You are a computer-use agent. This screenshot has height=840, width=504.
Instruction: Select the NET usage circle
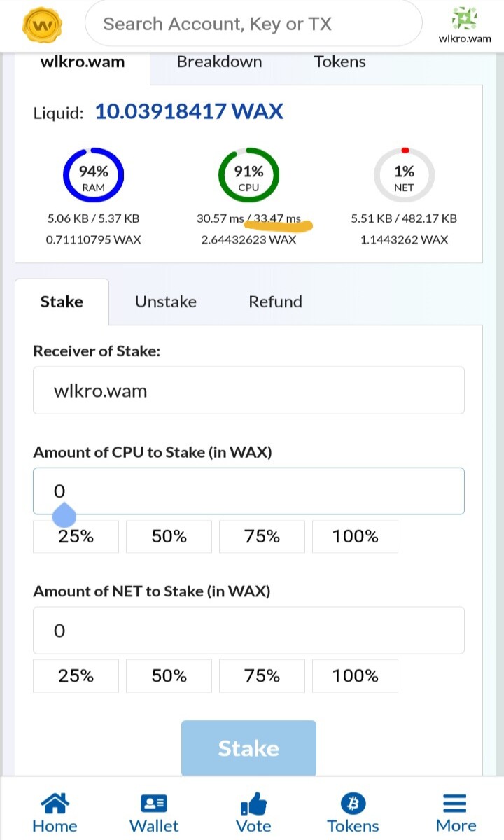404,178
